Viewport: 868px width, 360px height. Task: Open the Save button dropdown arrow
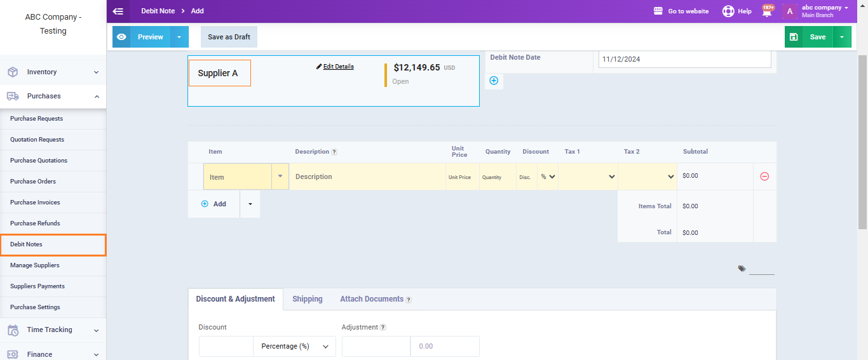pyautogui.click(x=842, y=37)
